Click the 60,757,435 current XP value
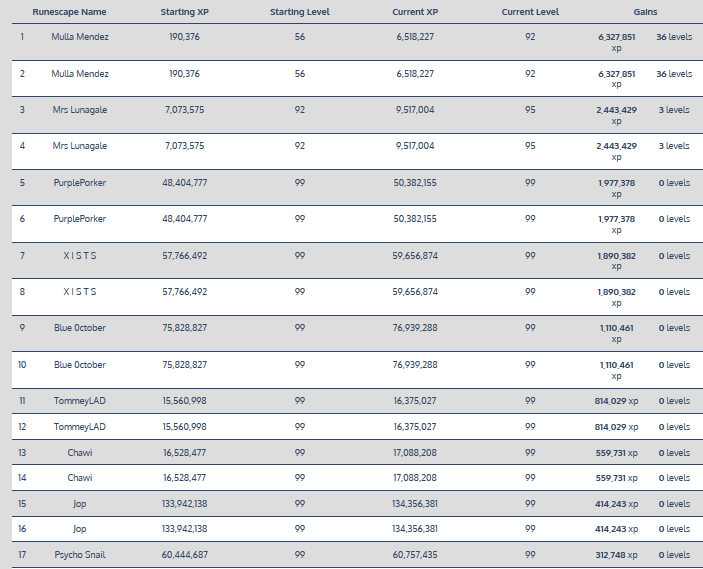Screen dimensions: 703x569 pyautogui.click(x=414, y=555)
